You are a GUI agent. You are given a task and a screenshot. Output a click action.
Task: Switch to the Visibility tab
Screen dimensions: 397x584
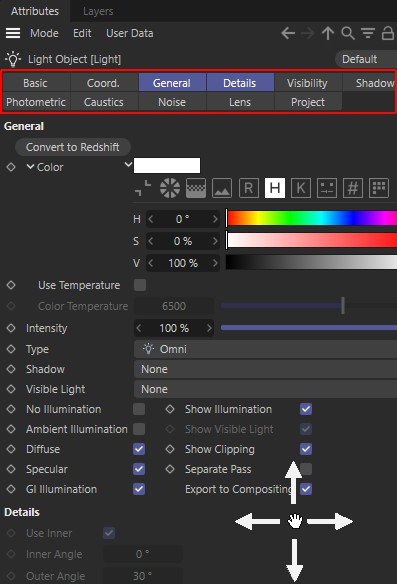[x=307, y=83]
